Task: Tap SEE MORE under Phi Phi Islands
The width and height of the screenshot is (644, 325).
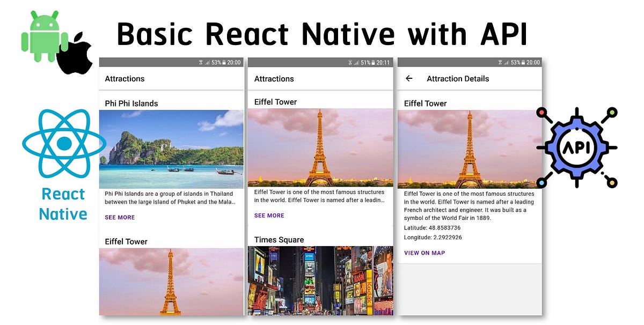Action: pyautogui.click(x=120, y=217)
